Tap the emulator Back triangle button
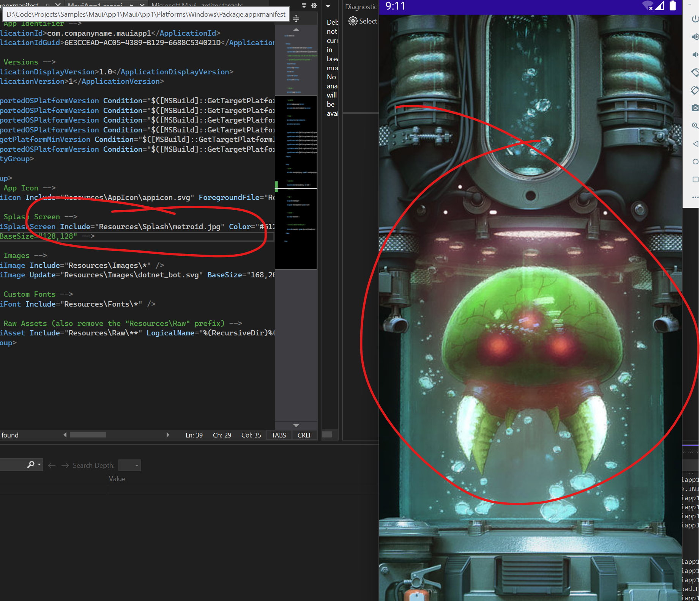 click(695, 144)
